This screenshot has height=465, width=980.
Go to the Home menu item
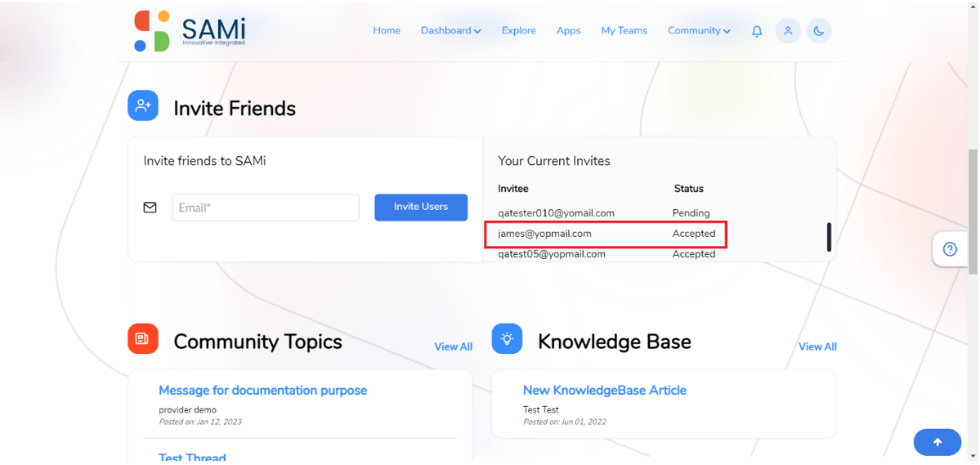387,30
